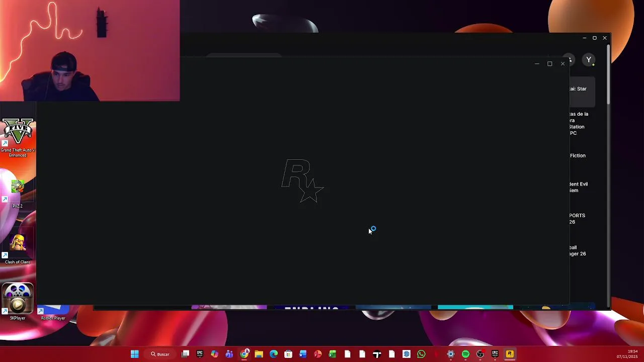Launch 5KPlayer from the desktop
This screenshot has height=362, width=644.
(18, 302)
